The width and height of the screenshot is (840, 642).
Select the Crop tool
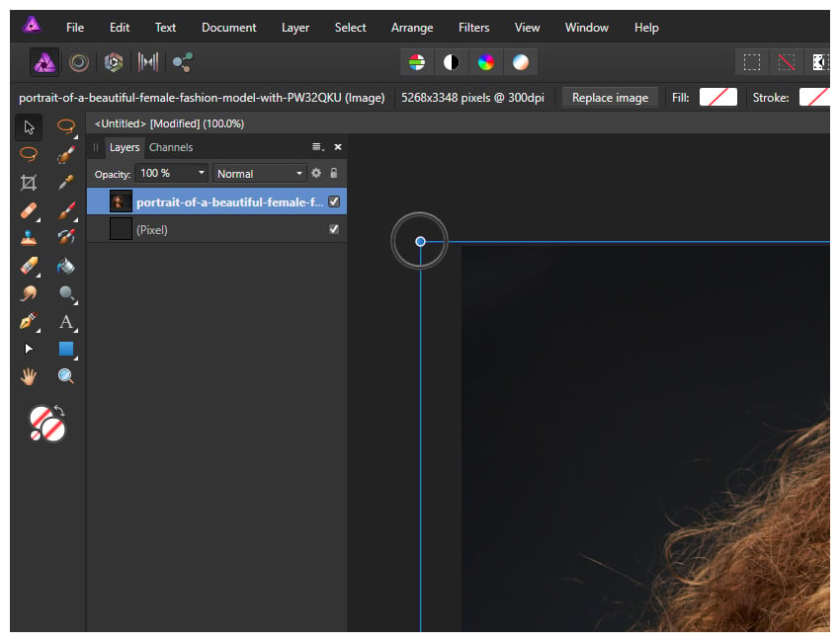point(29,183)
